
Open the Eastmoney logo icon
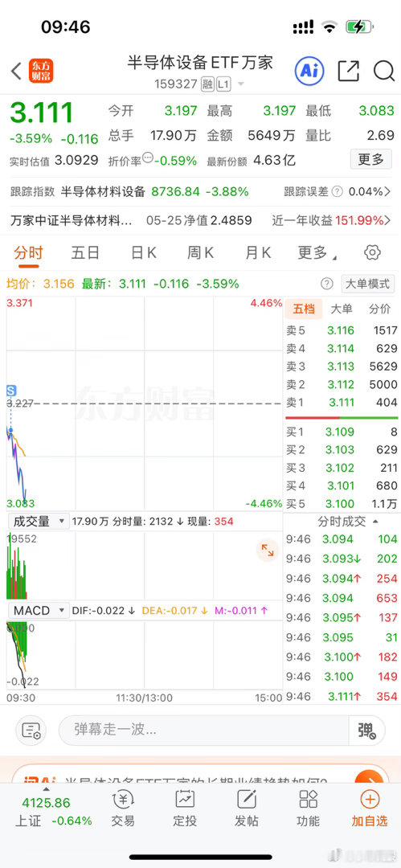41,71
